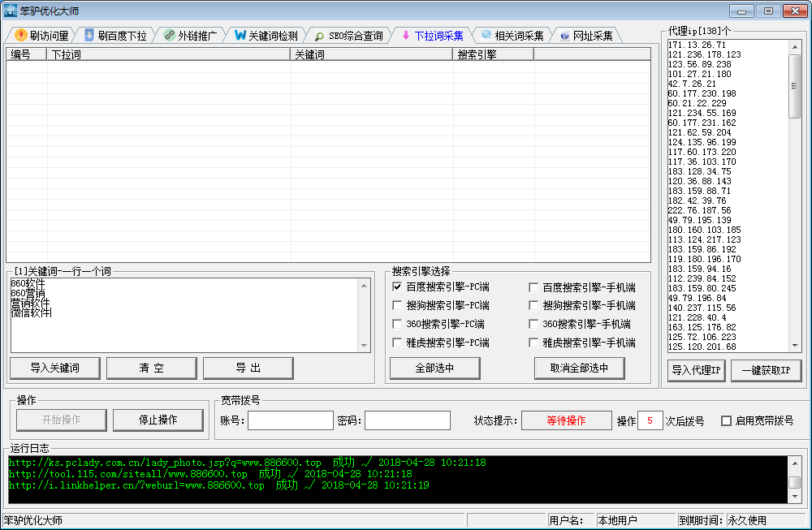Viewport: 812px width, 530px height.
Task: Click keyword box scroll-up arrow
Action: [364, 286]
